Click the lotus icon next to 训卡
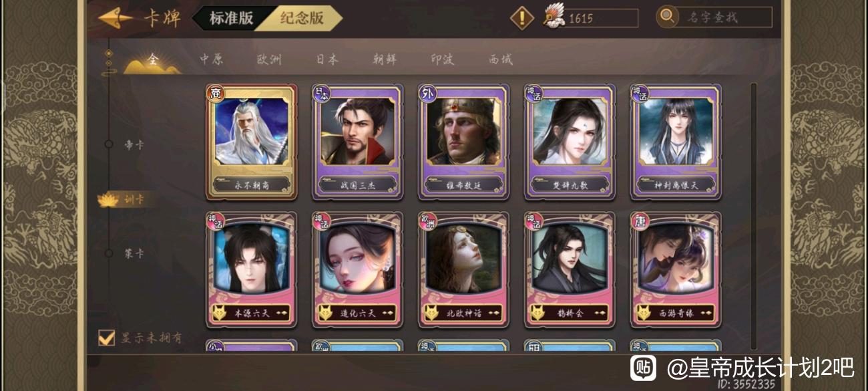 [107, 199]
